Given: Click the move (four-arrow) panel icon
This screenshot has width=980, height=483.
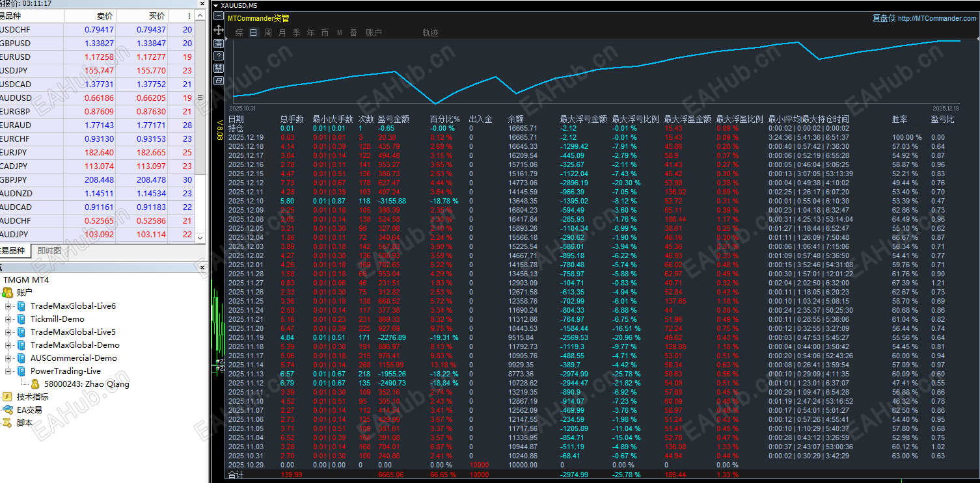Looking at the screenshot, I should [219, 30].
